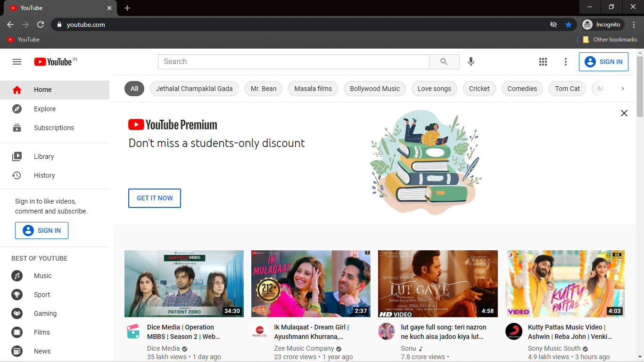Screen dimensions: 644x362
Task: Click the GET IT NOW button
Action: [x=155, y=198]
